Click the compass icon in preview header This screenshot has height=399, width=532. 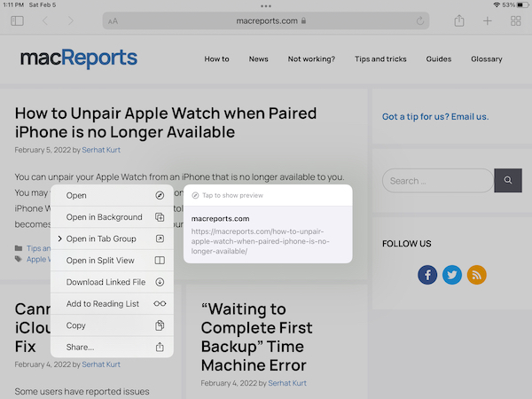(x=195, y=195)
